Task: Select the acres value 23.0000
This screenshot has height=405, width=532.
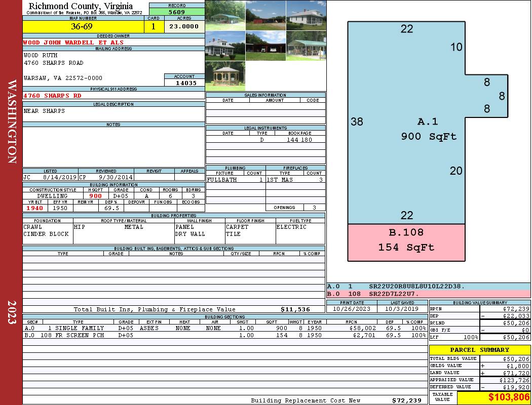Action: (x=184, y=27)
